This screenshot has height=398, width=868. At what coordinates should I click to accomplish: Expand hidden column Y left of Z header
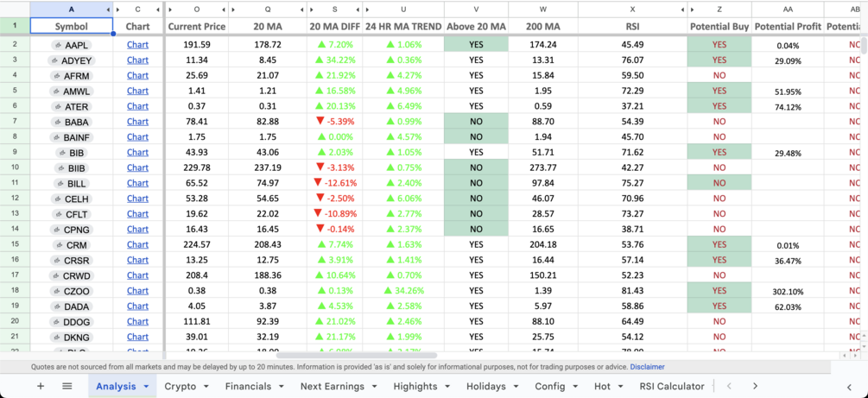click(x=692, y=9)
